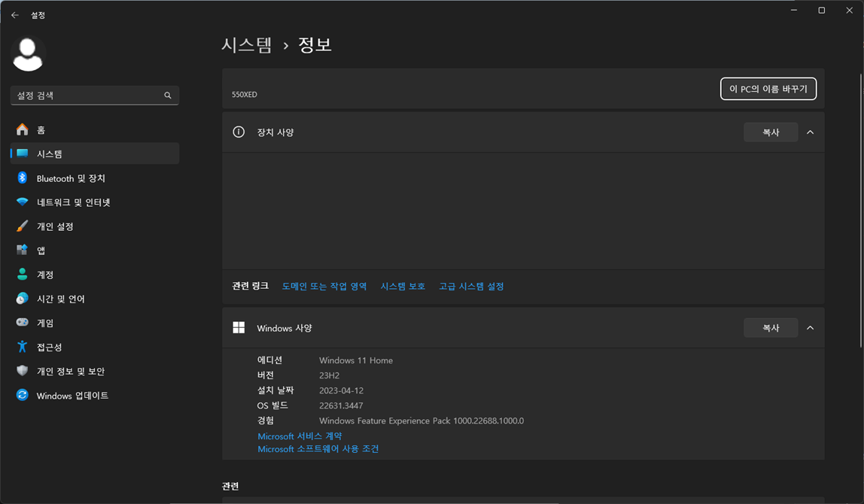Click the Bluetooth icon in sidebar

(x=22, y=178)
